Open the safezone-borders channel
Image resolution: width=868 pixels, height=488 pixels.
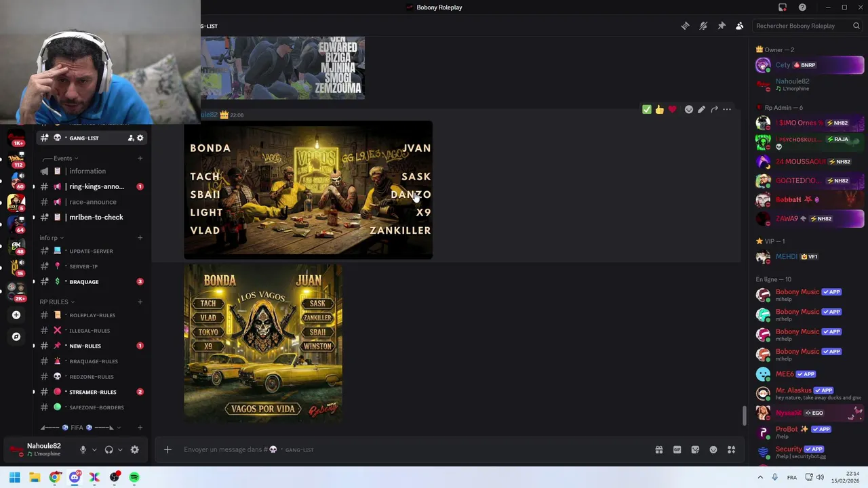point(91,407)
